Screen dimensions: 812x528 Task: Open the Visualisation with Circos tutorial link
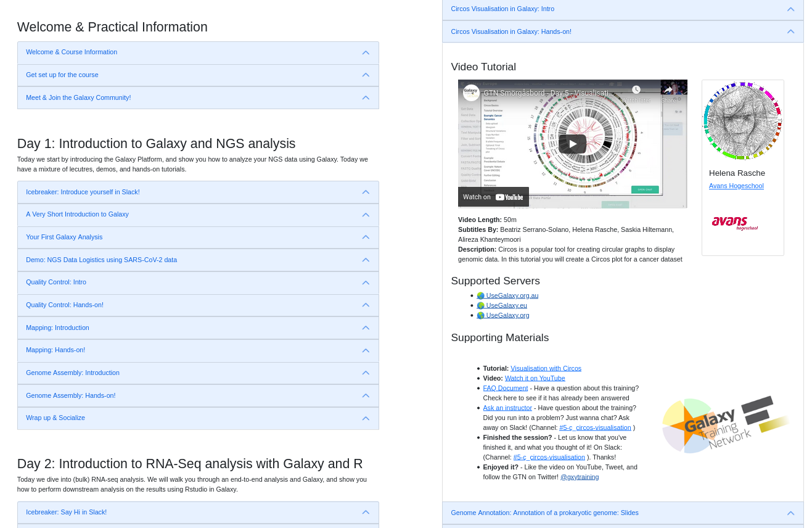click(x=546, y=368)
